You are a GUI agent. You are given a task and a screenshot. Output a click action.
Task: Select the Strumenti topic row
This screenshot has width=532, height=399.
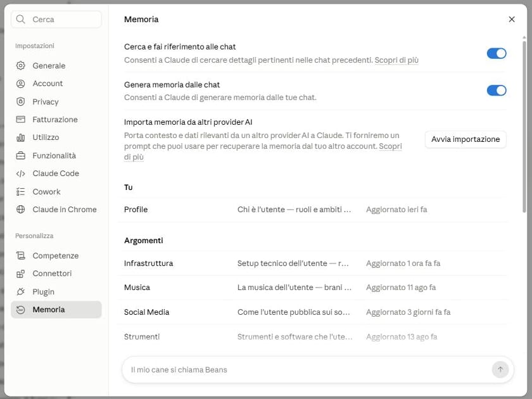coord(312,336)
